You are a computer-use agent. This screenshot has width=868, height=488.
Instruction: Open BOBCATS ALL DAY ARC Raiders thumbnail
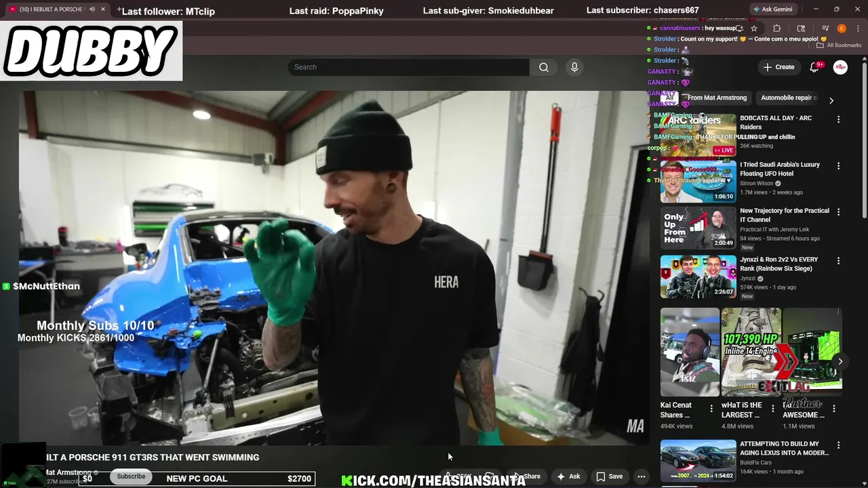pos(698,135)
